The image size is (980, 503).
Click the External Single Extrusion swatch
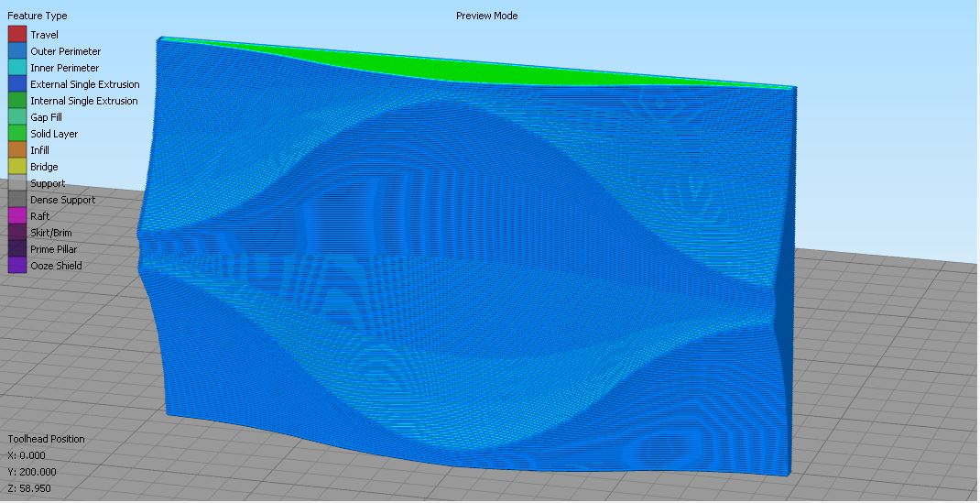(16, 84)
